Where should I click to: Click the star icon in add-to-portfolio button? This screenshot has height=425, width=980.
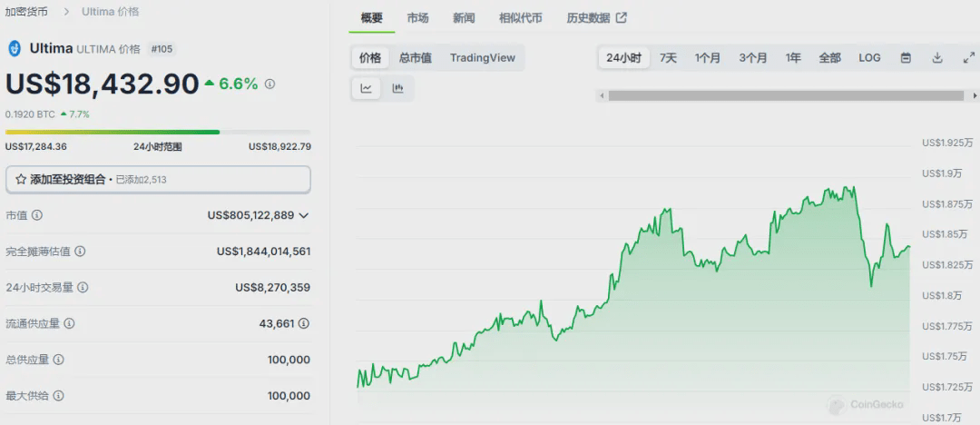[21, 180]
